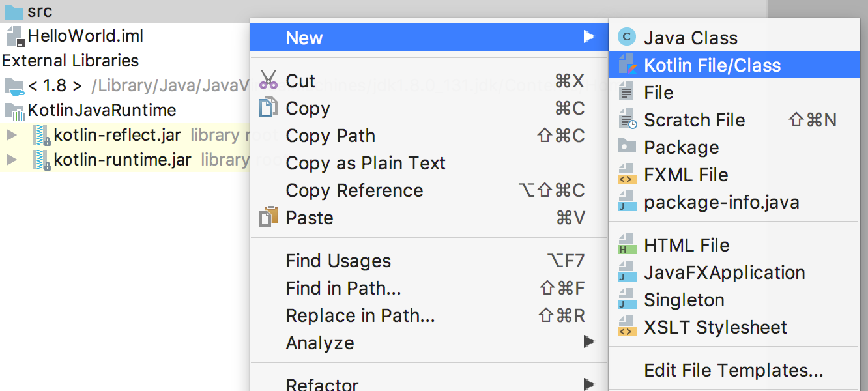Open the Refactor submenu
This screenshot has height=391, width=868.
(323, 384)
